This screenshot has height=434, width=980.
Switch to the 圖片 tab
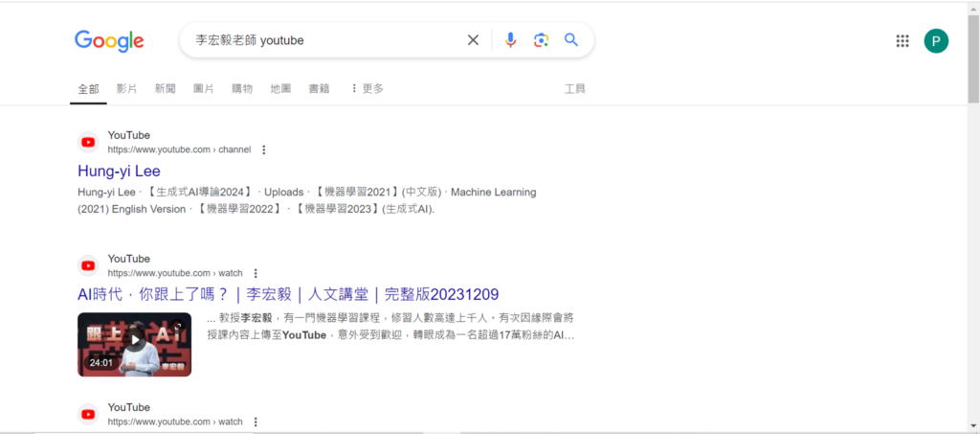(204, 88)
